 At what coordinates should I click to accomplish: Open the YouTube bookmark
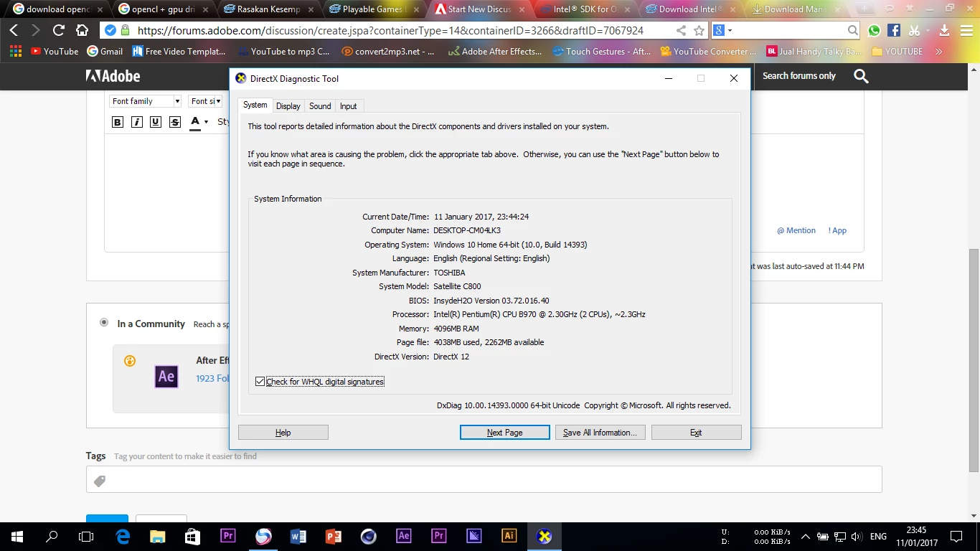[x=55, y=52]
